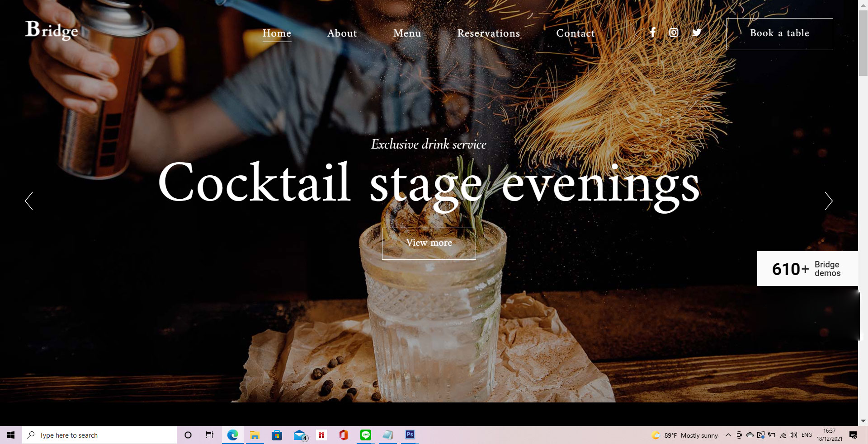Screen dimensions: 868x444
Task: Open the LINE app in taskbar
Action: [366, 435]
